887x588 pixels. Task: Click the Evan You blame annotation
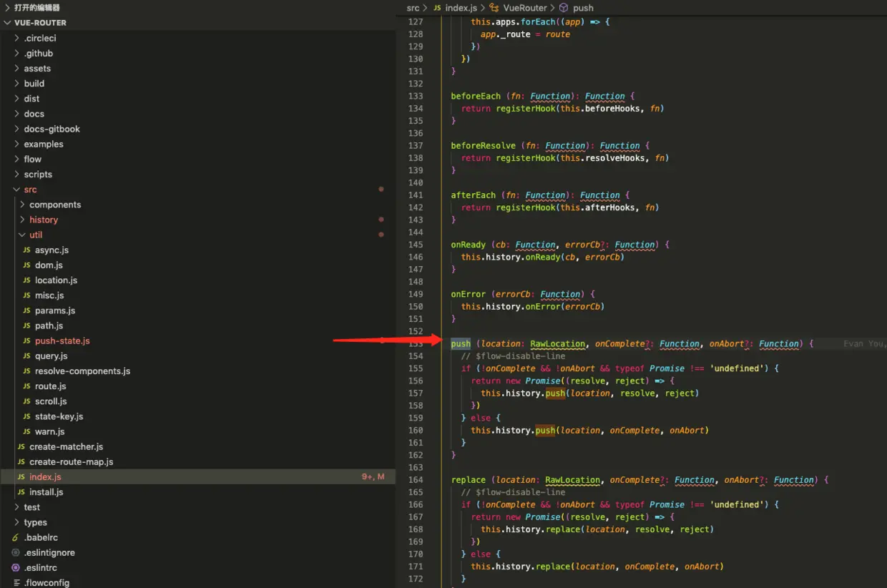[x=864, y=344]
